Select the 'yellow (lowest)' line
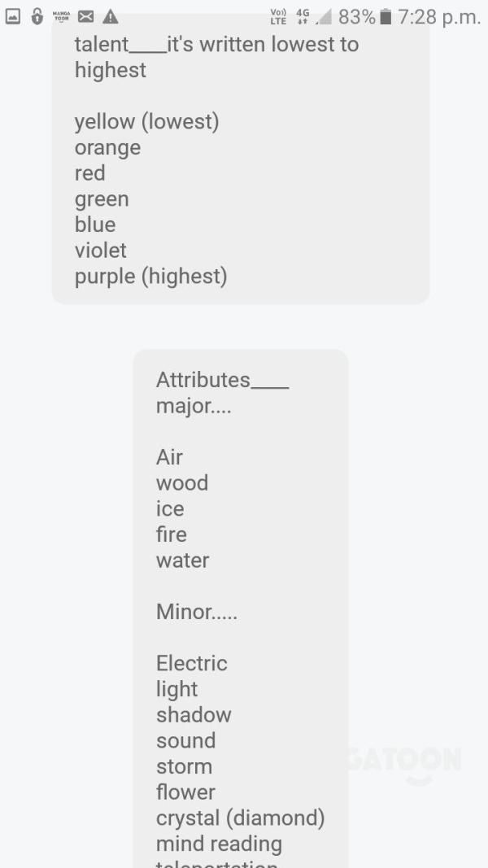This screenshot has width=488, height=868. pyautogui.click(x=146, y=121)
